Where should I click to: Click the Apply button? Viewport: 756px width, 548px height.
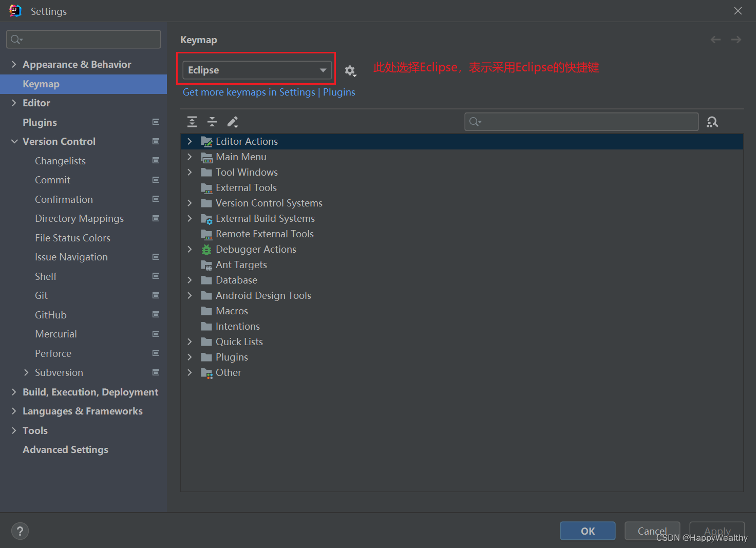point(717,531)
